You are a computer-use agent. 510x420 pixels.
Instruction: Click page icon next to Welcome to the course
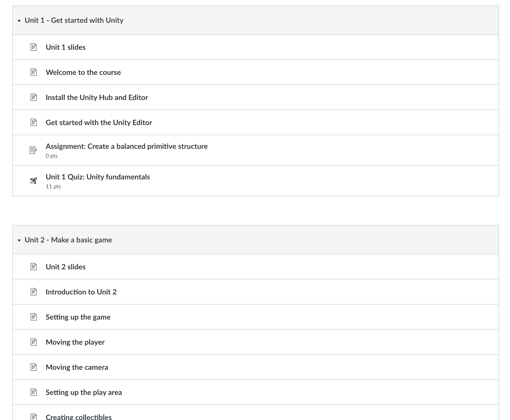[x=33, y=72]
